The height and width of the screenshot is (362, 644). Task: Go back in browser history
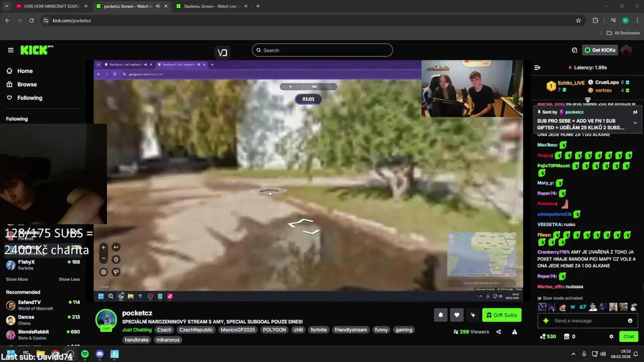pyautogui.click(x=7, y=21)
